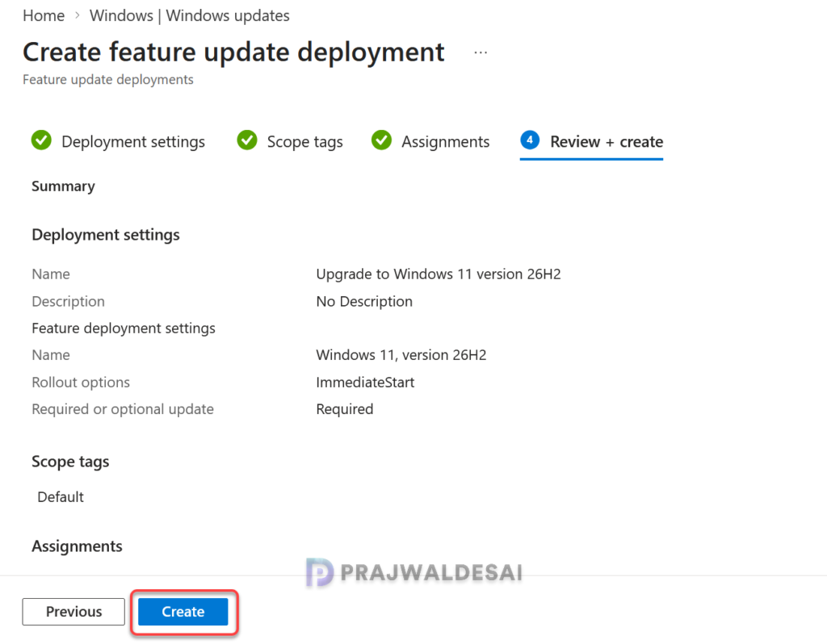Select 'Windows 11, version 26H2' value
827x644 pixels.
pyautogui.click(x=401, y=355)
